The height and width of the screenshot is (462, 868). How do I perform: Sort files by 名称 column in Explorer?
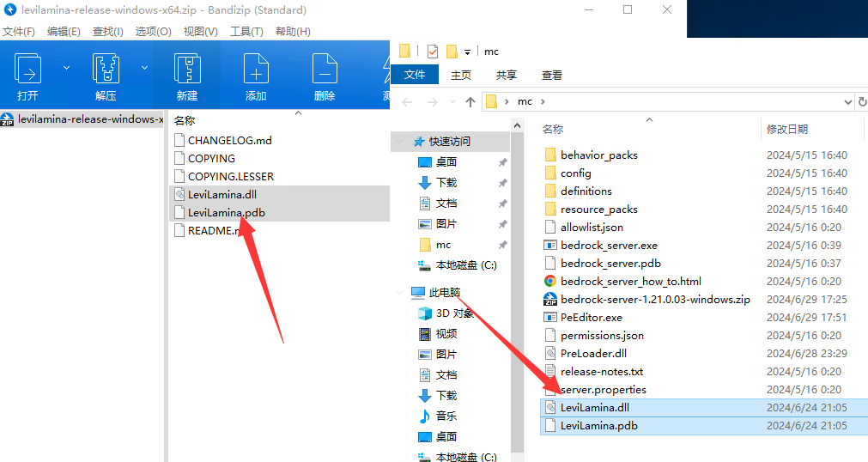pyautogui.click(x=553, y=129)
